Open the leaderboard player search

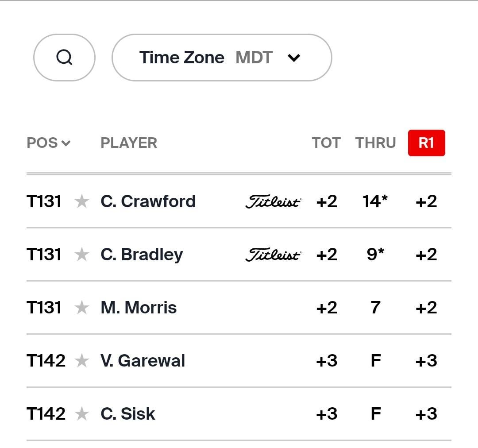point(64,58)
